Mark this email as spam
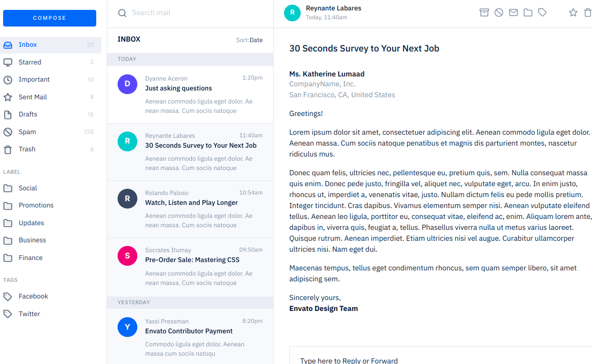The height and width of the screenshot is (364, 592). click(499, 12)
